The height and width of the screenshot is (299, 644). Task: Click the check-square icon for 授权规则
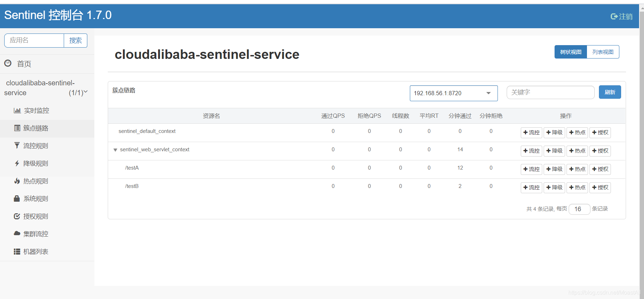click(x=17, y=216)
